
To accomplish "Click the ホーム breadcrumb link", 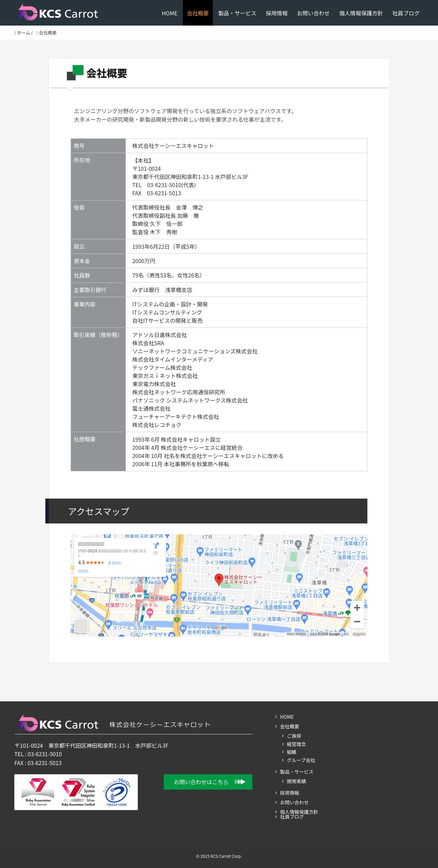I will click(x=23, y=33).
